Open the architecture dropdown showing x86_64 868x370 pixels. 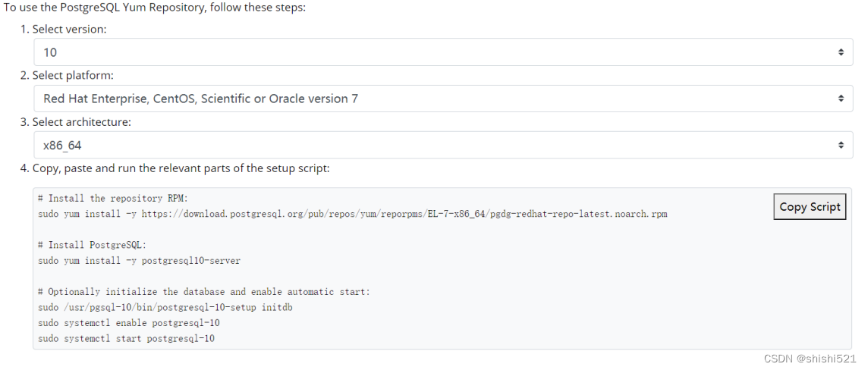point(443,145)
